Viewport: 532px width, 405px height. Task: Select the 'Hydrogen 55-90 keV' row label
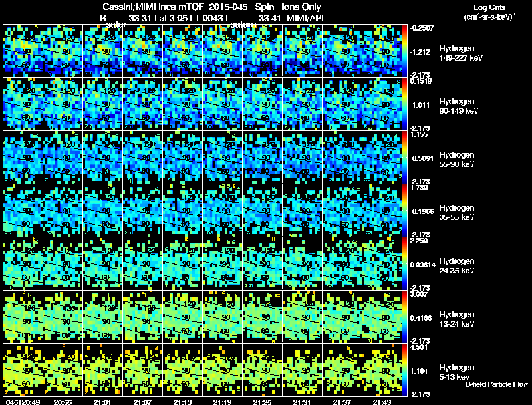(x=456, y=160)
